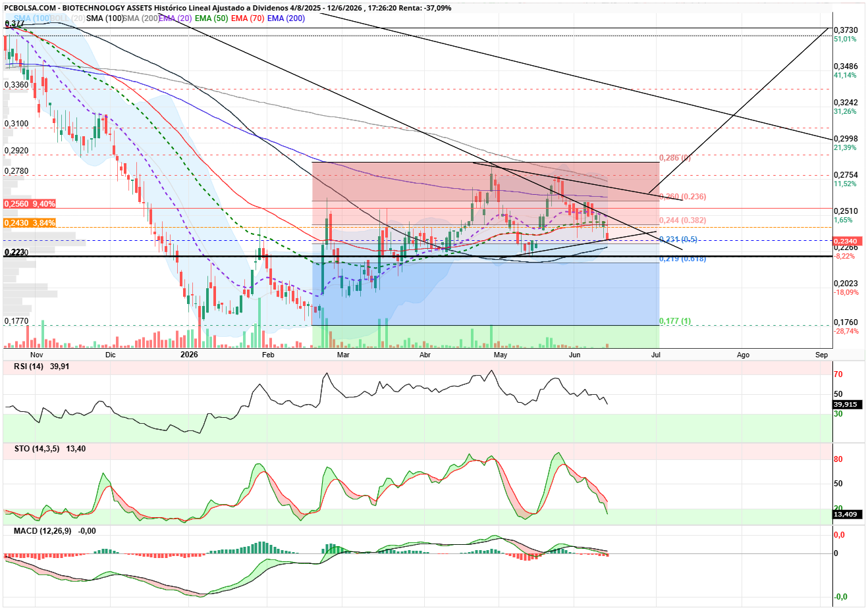The height and width of the screenshot is (610, 868).
Task: Click the 0,260 (0.236) Fibonacci label
Action: (x=683, y=197)
